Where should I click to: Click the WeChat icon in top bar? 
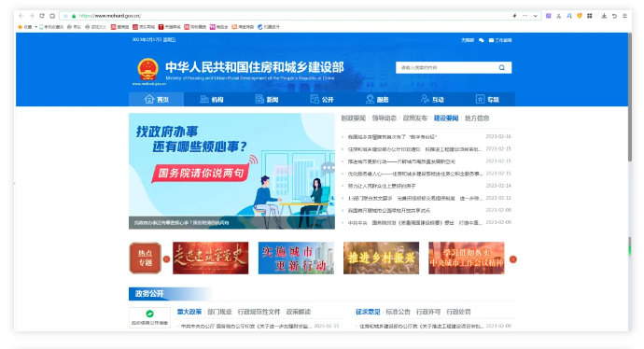482,40
